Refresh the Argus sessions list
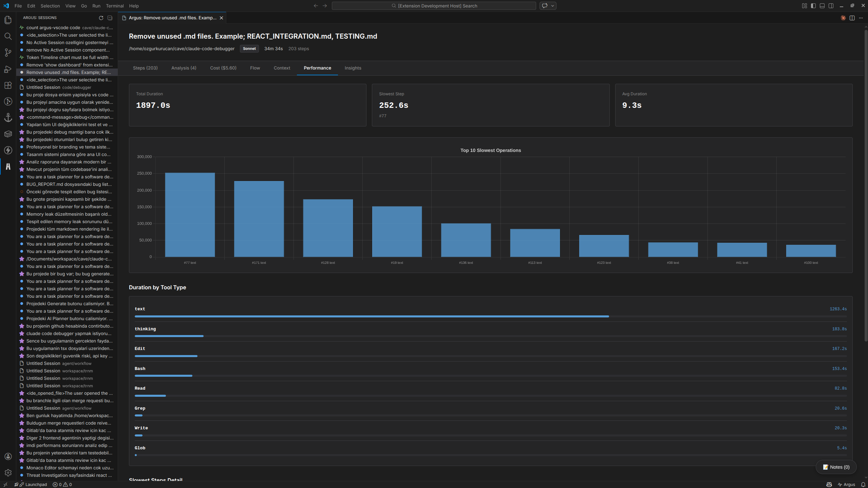The width and height of the screenshot is (868, 488). 101,18
